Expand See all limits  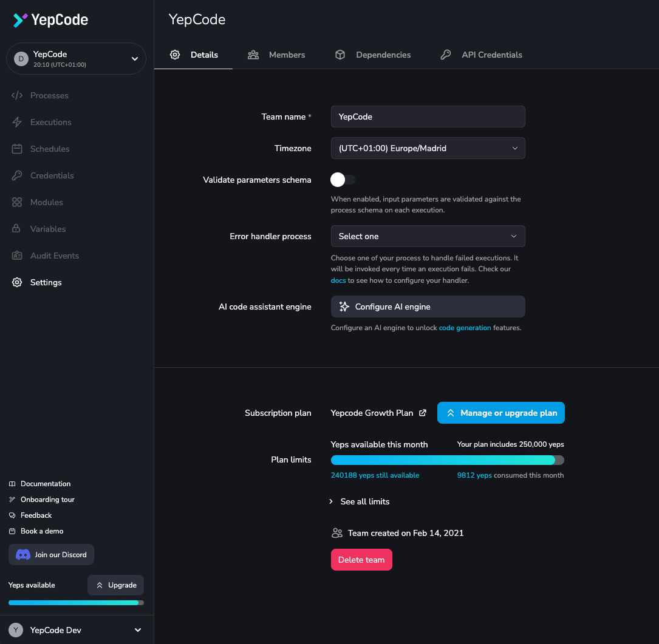tap(360, 501)
